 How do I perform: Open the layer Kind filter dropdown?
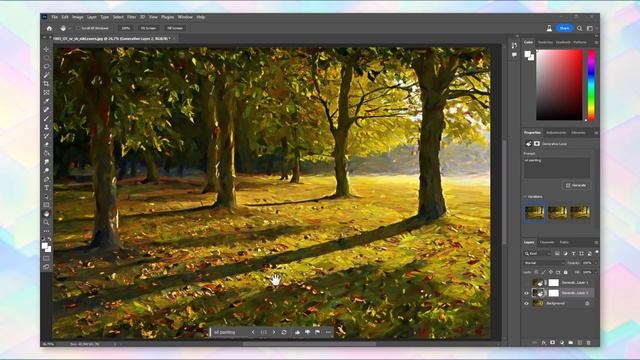coord(537,254)
